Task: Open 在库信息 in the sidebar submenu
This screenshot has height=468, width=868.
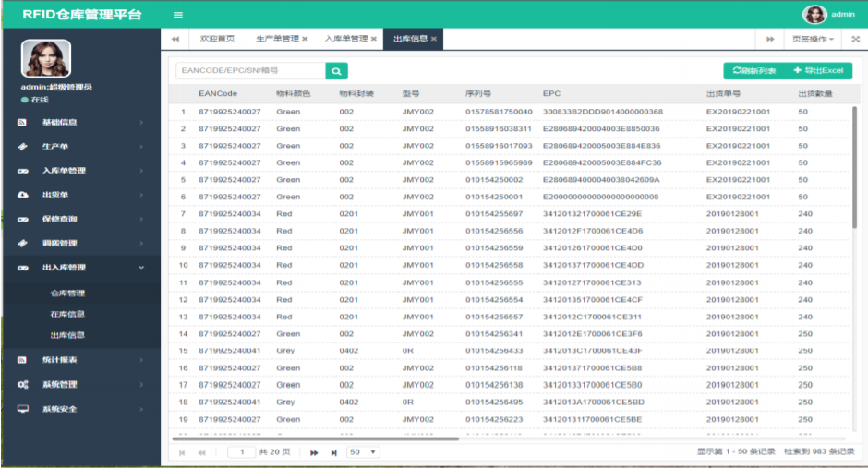Action: coord(67,315)
